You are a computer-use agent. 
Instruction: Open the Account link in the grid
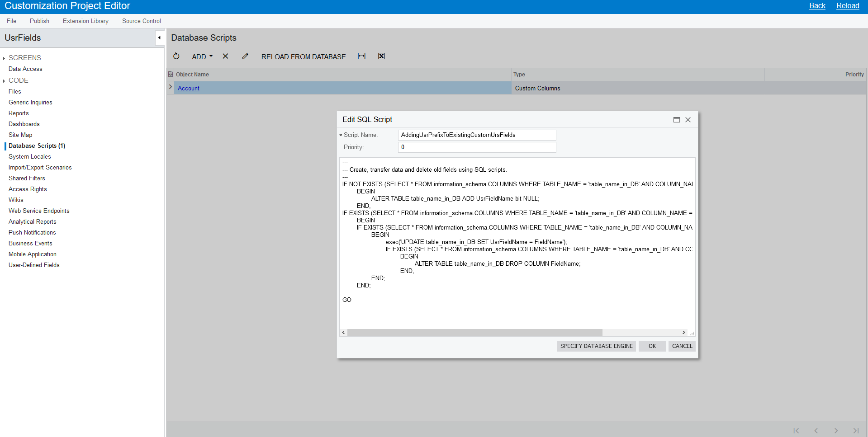tap(188, 88)
